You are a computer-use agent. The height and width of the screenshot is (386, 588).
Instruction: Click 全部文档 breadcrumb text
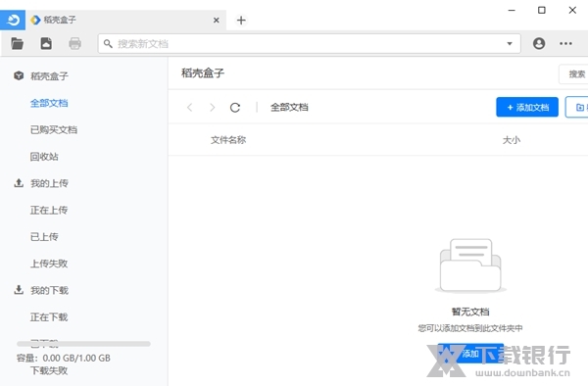pyautogui.click(x=289, y=107)
